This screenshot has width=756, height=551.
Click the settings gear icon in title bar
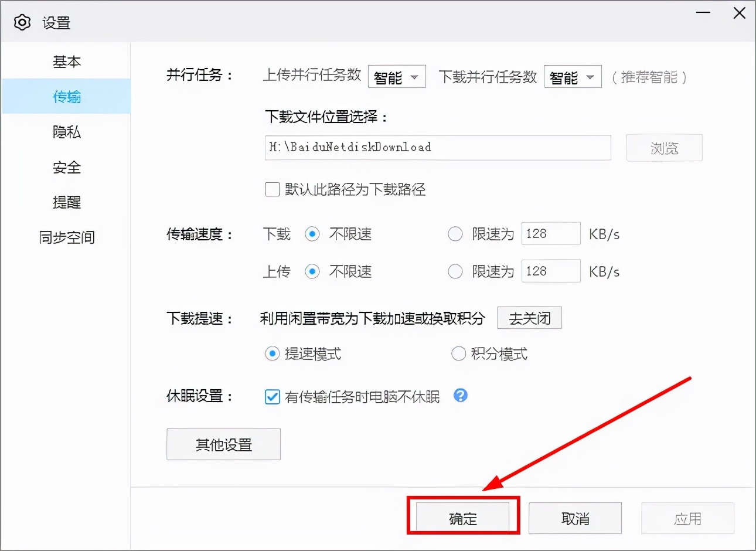pos(22,22)
